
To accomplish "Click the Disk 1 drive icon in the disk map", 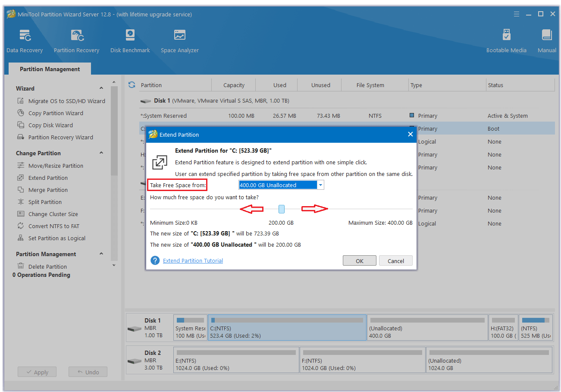I will pos(135,329).
